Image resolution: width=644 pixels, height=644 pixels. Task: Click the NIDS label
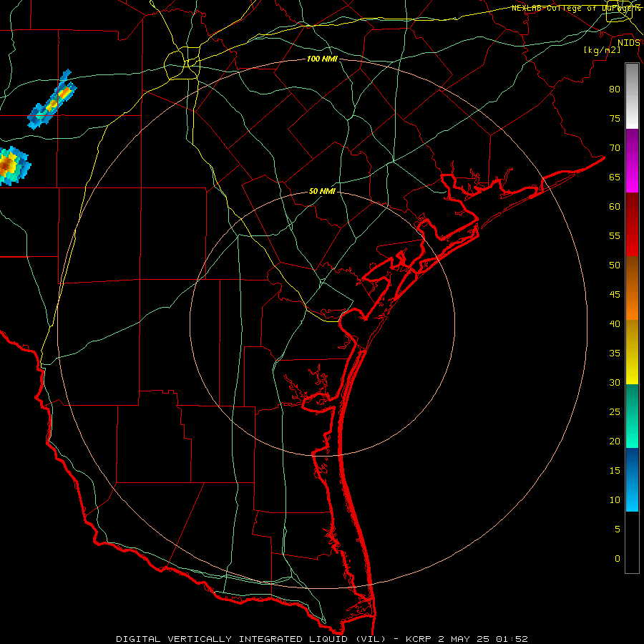(x=628, y=43)
